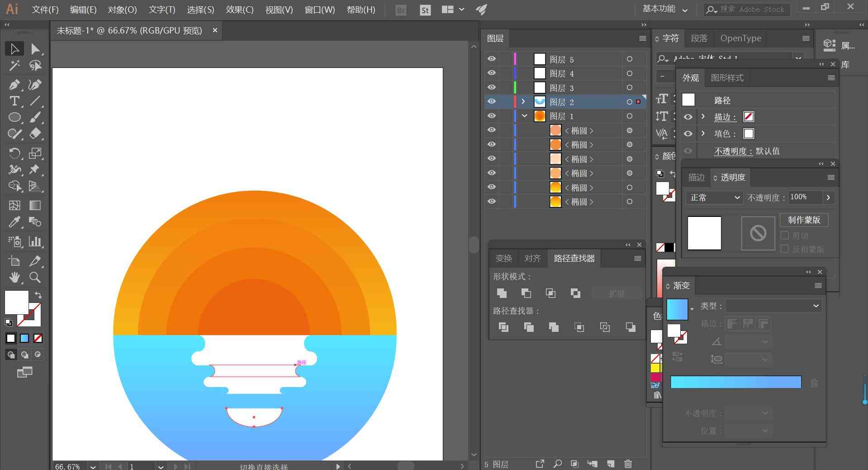Switch to 图形样式 tab
Image resolution: width=868 pixels, height=470 pixels.
727,78
